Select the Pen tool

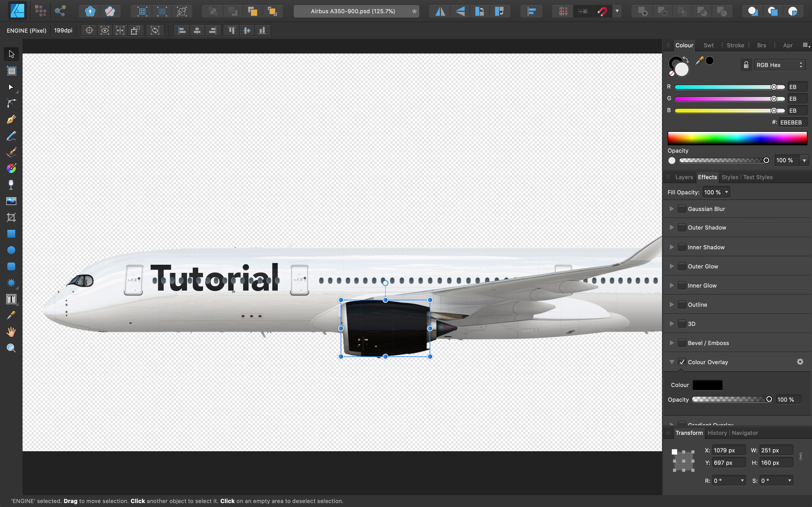click(x=11, y=119)
